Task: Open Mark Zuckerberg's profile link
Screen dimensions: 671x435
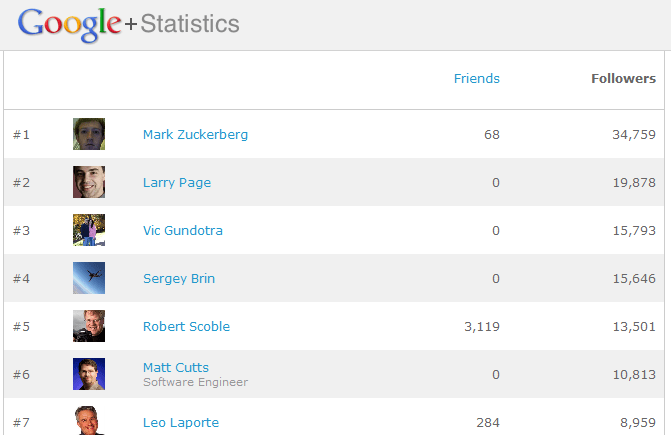Action: (x=195, y=134)
